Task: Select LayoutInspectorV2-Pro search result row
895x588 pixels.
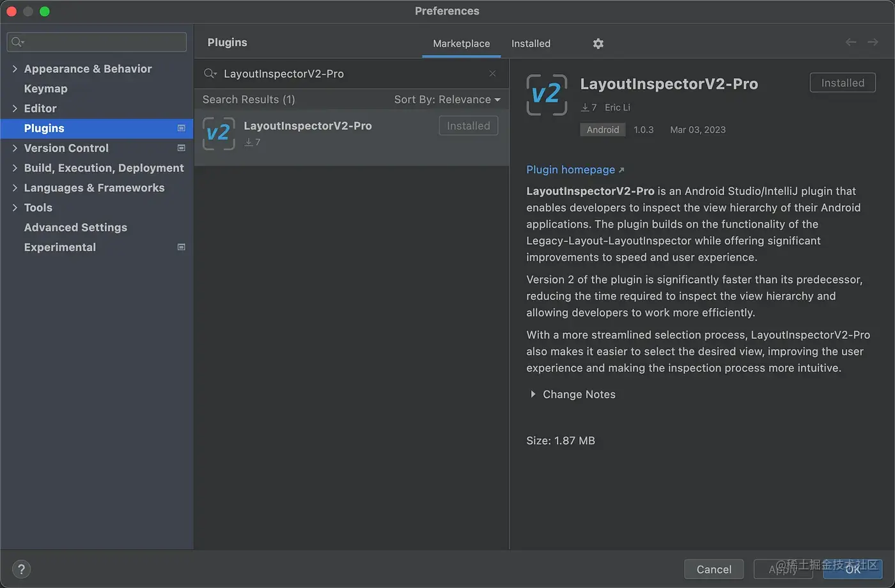Action: pos(352,137)
